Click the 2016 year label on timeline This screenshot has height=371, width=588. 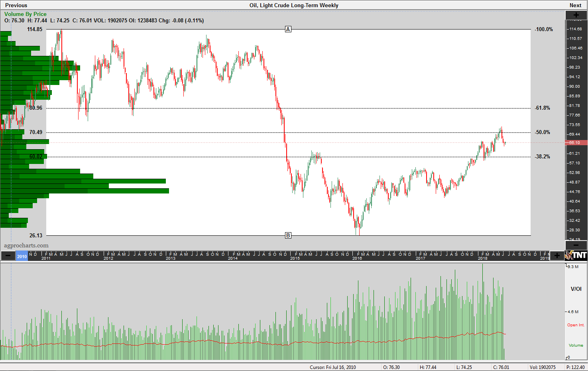pos(357,258)
